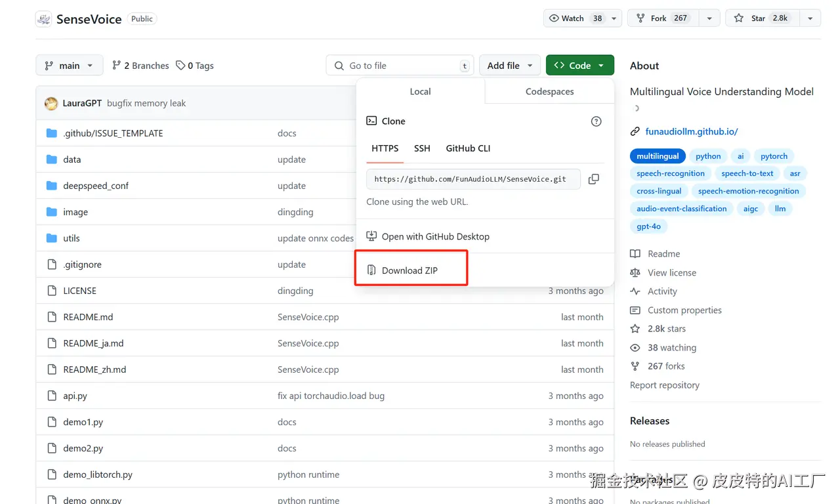
Task: Click the Fork button
Action: (x=663, y=18)
